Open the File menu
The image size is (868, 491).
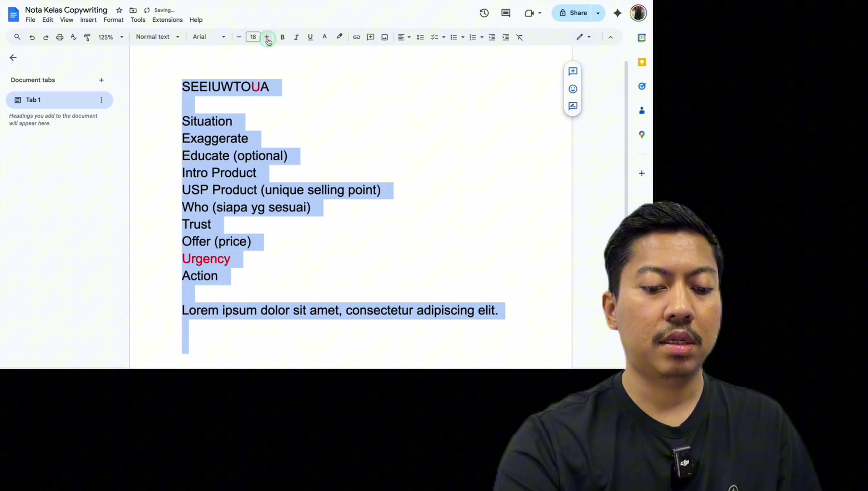[x=30, y=20]
